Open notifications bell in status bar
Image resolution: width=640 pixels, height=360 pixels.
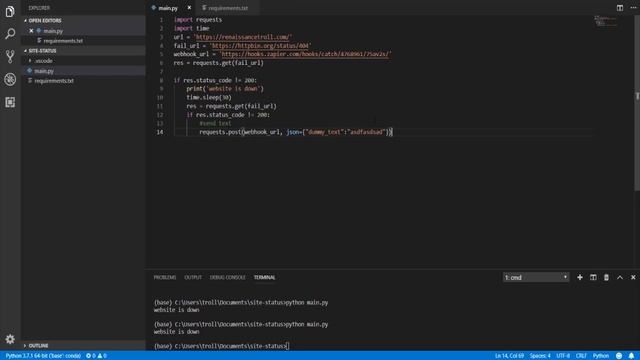[x=631, y=356]
